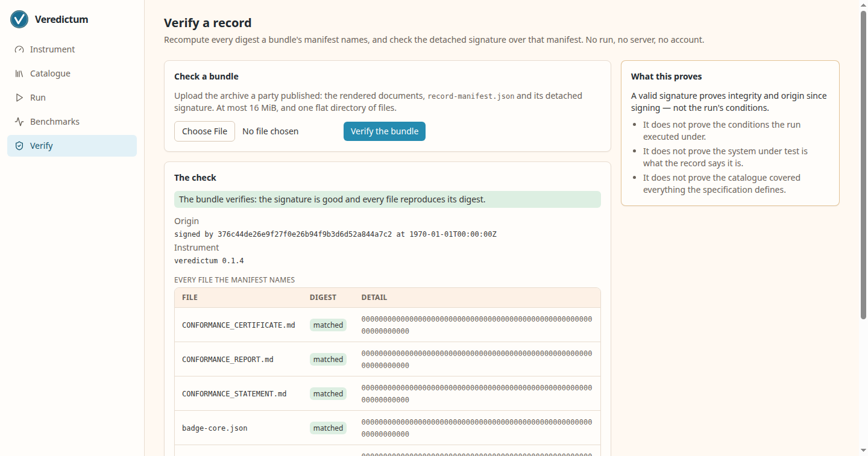Image resolution: width=868 pixels, height=456 pixels.
Task: Click the 'EVERY FILE THE MANIFEST NAMES' caption
Action: (x=234, y=280)
